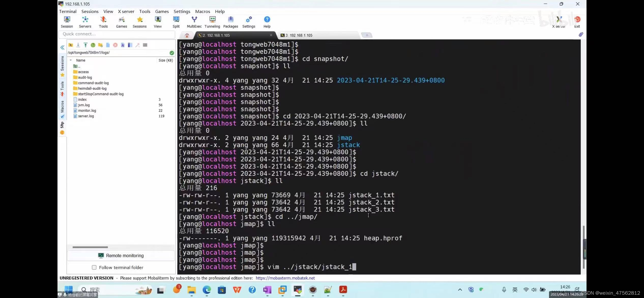Image resolution: width=644 pixels, height=298 pixels.
Task: Click the Remote monitoring button
Action: point(121,255)
